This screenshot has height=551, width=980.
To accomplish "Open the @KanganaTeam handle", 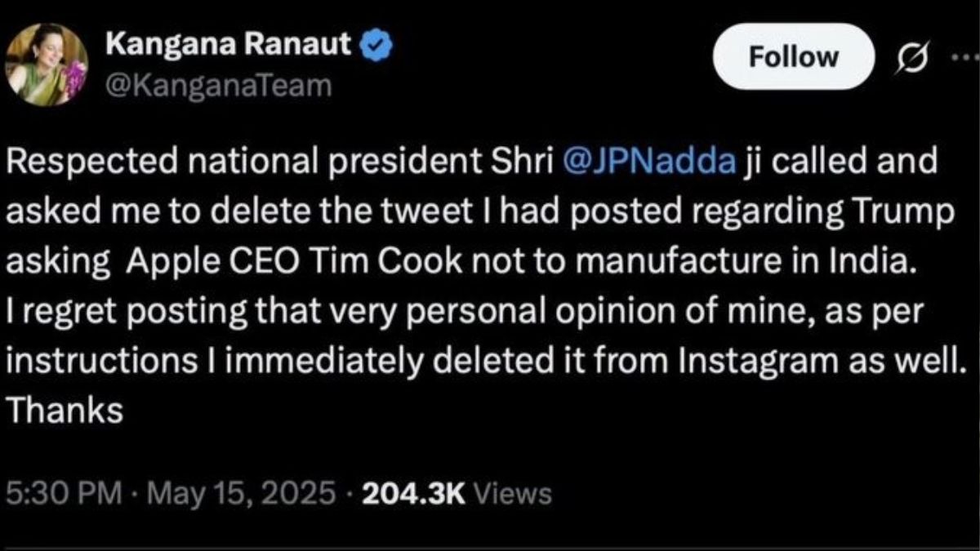I will click(219, 86).
